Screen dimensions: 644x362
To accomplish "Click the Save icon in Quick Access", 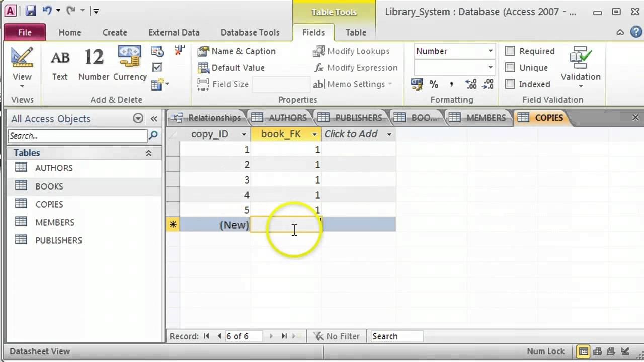I will [x=30, y=10].
